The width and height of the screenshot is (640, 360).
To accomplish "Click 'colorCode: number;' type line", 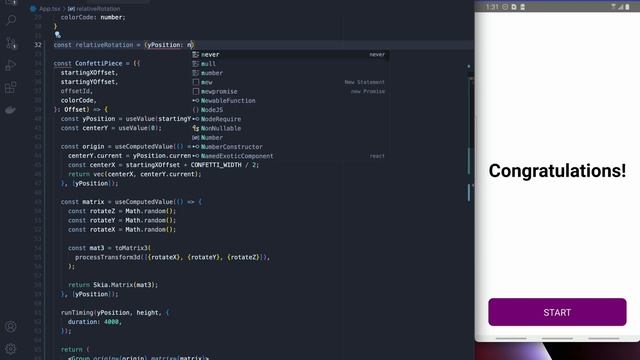I will point(93,18).
